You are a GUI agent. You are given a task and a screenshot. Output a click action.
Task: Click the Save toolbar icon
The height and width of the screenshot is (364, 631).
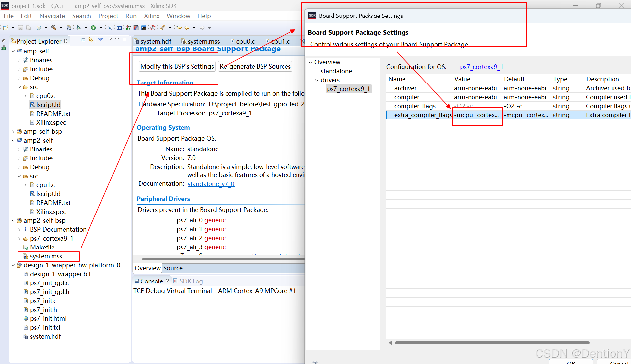coord(20,28)
